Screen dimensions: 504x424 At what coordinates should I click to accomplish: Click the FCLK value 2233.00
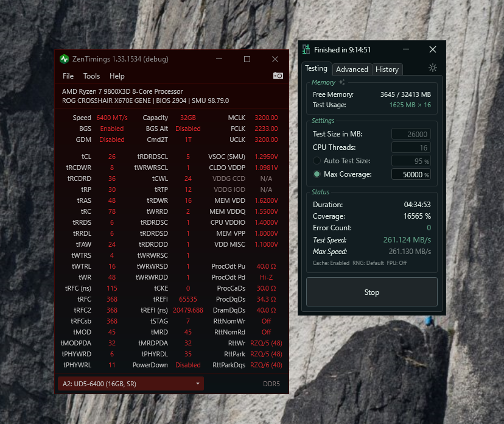pos(266,129)
